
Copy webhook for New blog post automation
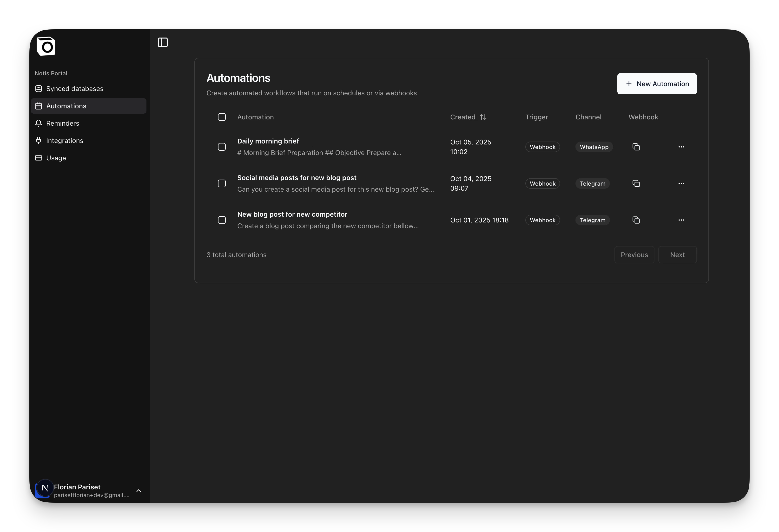[636, 220]
